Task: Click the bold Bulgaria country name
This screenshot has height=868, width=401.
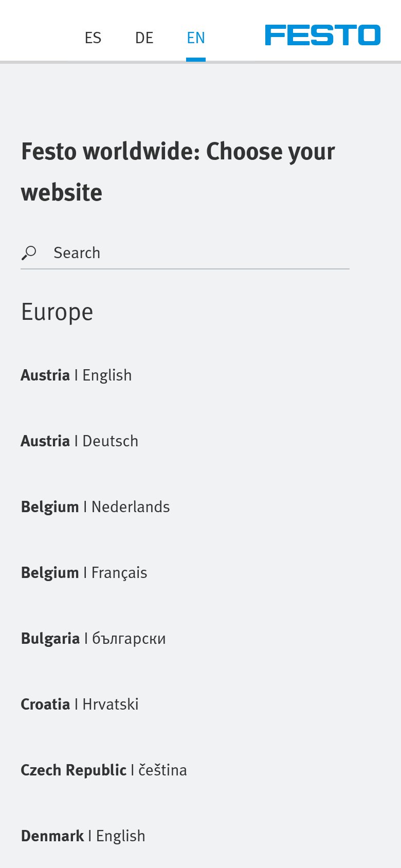Action: click(50, 639)
